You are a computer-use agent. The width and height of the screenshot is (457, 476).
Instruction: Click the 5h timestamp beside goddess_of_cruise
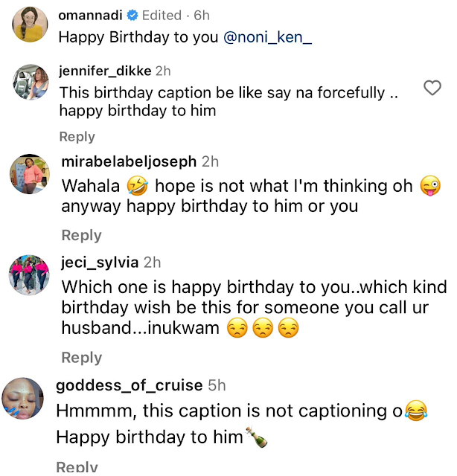click(217, 385)
